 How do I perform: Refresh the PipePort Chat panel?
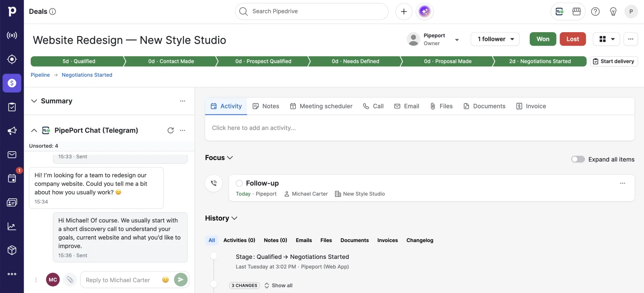pyautogui.click(x=171, y=131)
